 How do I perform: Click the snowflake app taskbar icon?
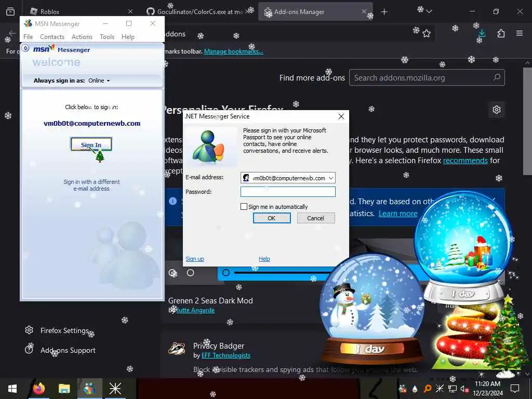click(x=115, y=389)
